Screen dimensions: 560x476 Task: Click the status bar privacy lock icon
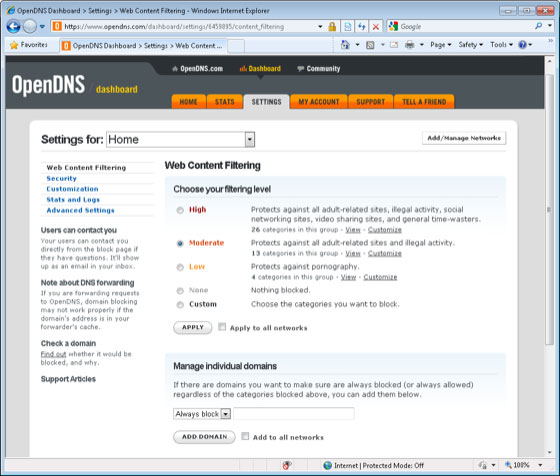pyautogui.click(x=483, y=465)
